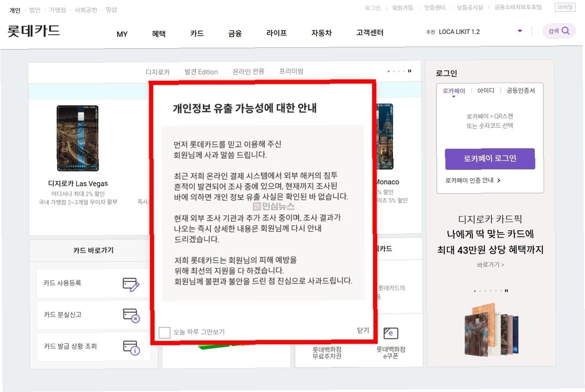Open 금융소비자보호포털 link
Screen dimensions: 585x392
518,8
